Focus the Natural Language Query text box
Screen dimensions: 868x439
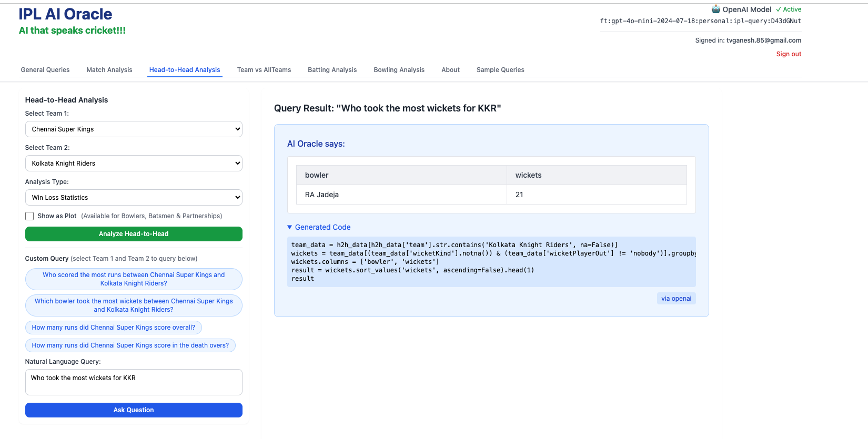pos(134,382)
